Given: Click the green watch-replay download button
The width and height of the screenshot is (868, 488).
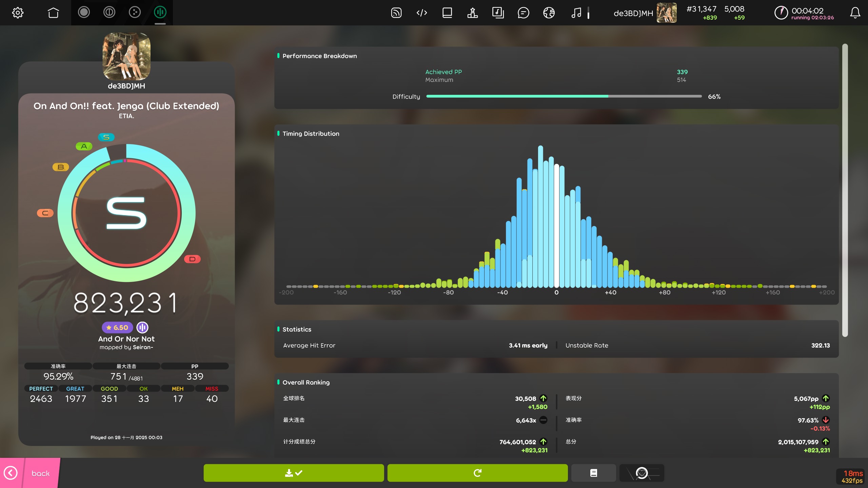Looking at the screenshot, I should point(294,473).
